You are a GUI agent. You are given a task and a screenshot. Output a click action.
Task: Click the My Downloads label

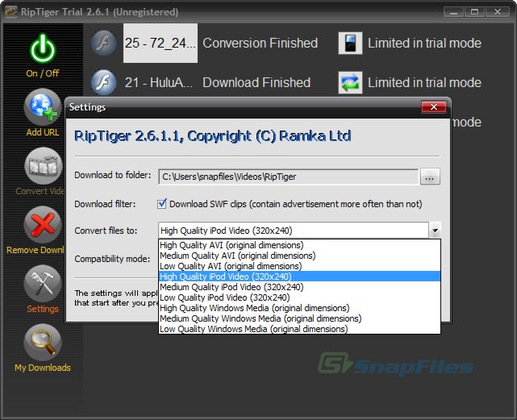(43, 368)
